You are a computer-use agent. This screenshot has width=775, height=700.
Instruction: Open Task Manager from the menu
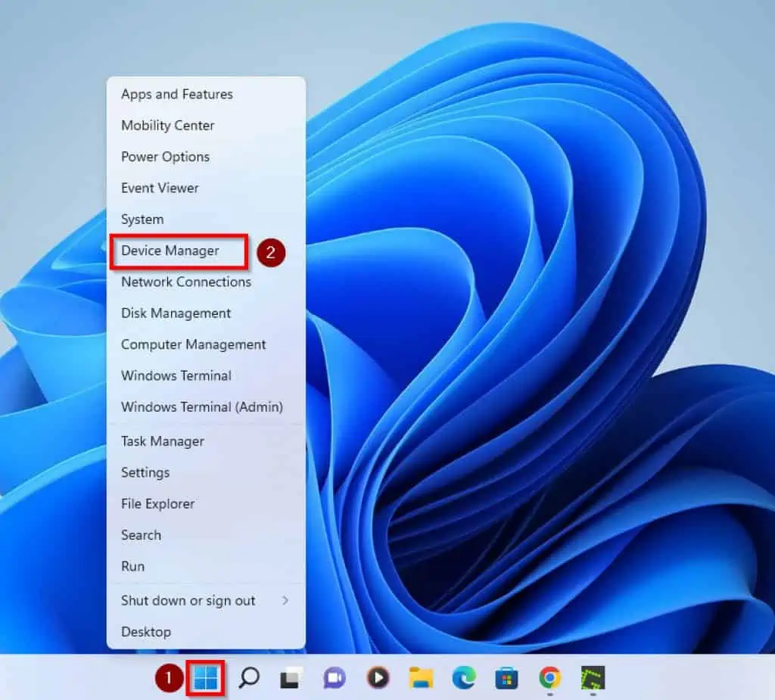162,441
